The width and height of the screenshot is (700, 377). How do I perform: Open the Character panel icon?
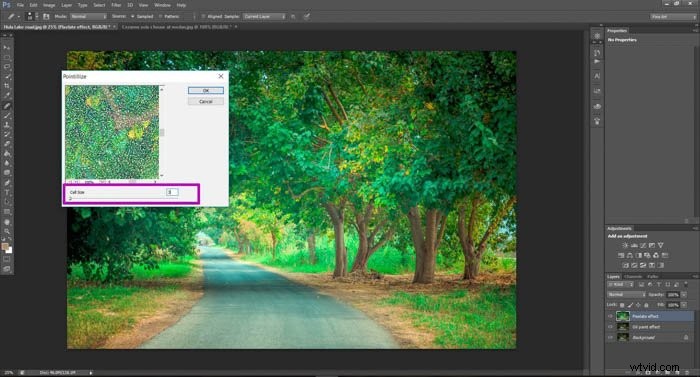click(597, 76)
